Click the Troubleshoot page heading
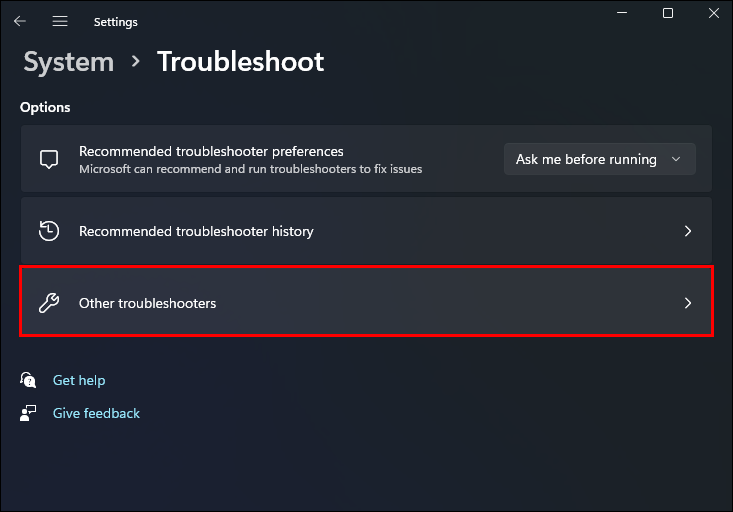This screenshot has height=512, width=733. coord(240,62)
